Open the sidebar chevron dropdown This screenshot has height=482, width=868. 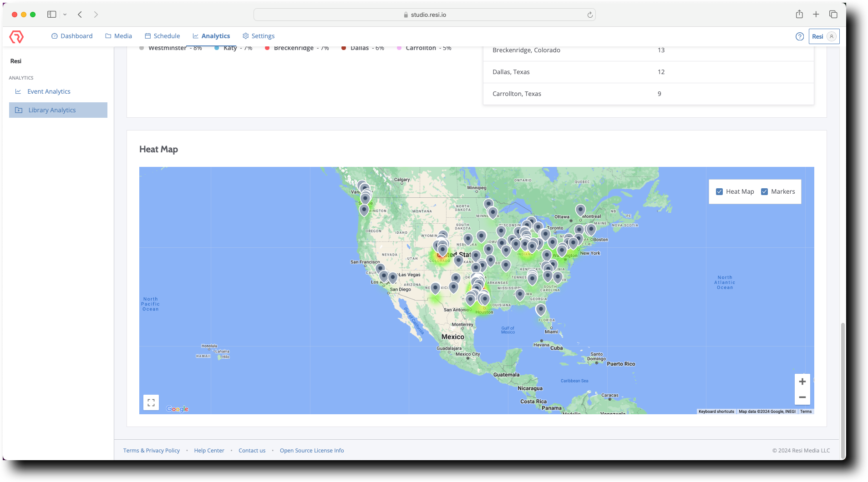(65, 14)
